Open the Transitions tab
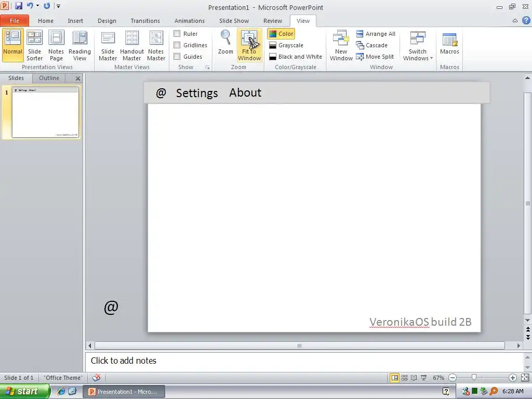This screenshot has width=532, height=399. pos(145,21)
